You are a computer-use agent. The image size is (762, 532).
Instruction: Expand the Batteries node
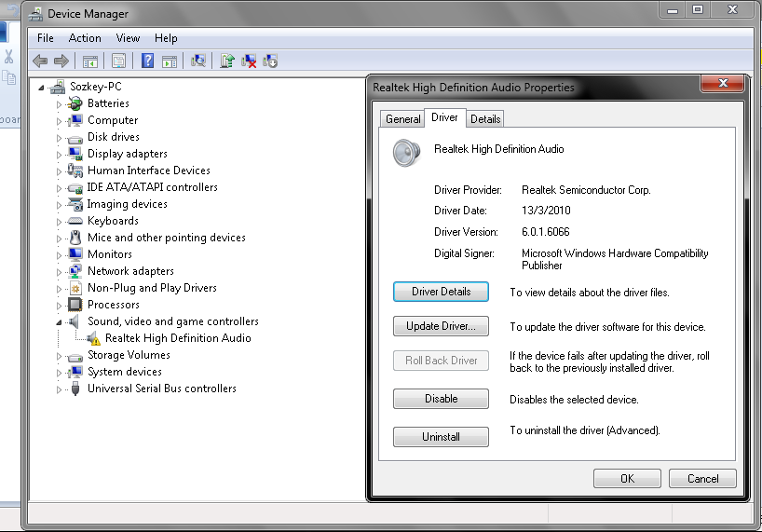pos(59,104)
